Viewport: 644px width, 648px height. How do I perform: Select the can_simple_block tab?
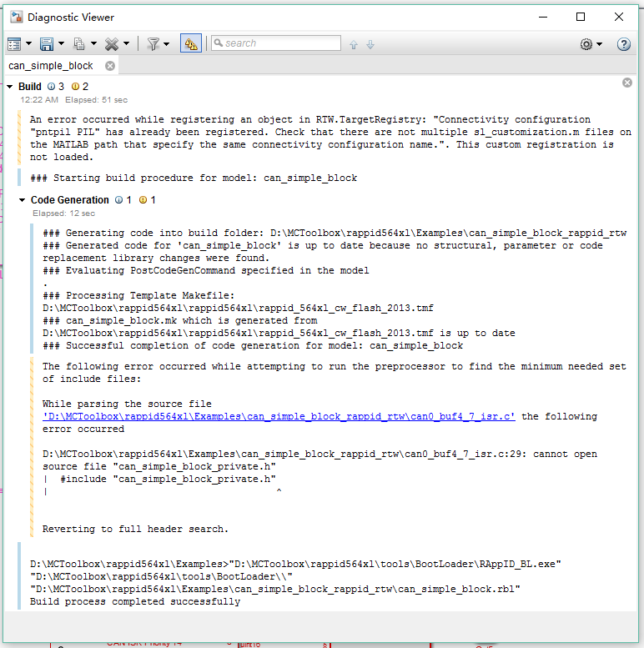(x=51, y=66)
